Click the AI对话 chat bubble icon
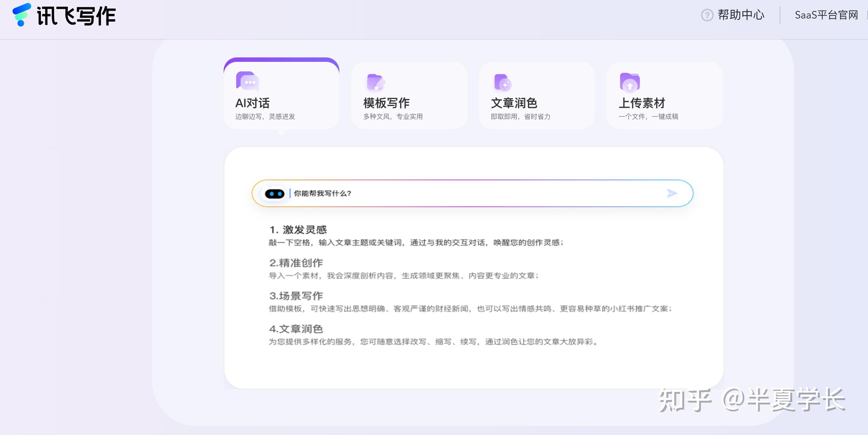868x435 pixels. click(x=248, y=81)
